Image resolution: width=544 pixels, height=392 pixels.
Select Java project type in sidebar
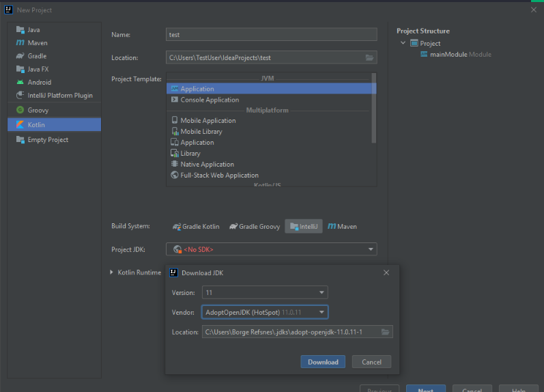(55, 30)
